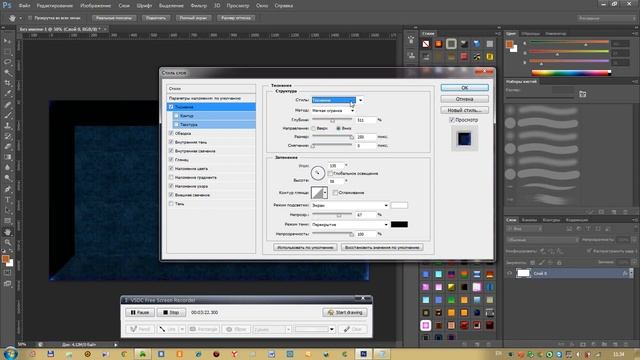Viewport: 640px width, 360px height.
Task: Select the Path Selection arrow tool
Action: tap(7, 210)
